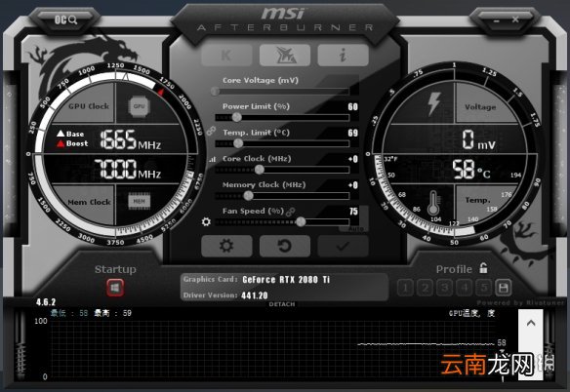Click the lightning bolt voltage icon
Image resolution: width=570 pixels, height=392 pixels.
433,103
